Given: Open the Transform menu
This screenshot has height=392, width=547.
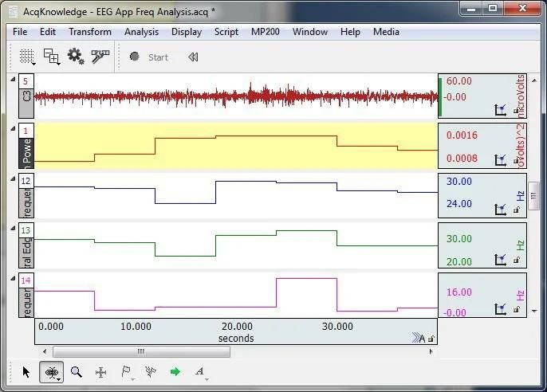Looking at the screenshot, I should click(x=89, y=32).
